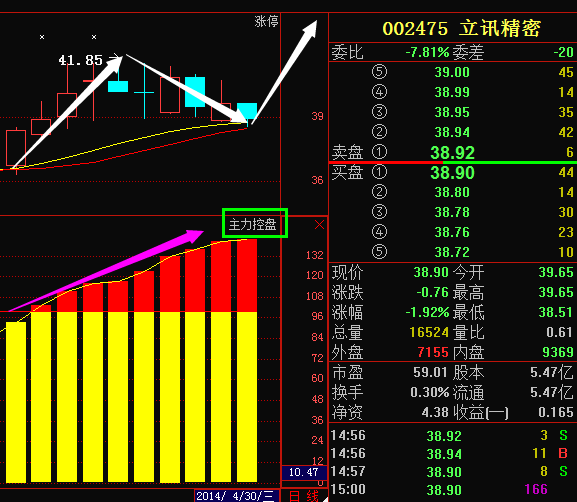
Task: Click the 买盘 label
Action: 347,172
